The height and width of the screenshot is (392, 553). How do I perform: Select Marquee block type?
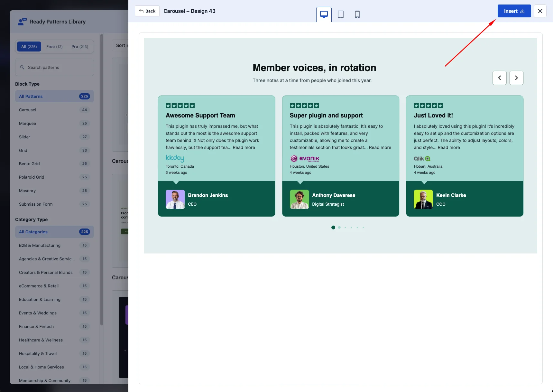click(x=54, y=123)
